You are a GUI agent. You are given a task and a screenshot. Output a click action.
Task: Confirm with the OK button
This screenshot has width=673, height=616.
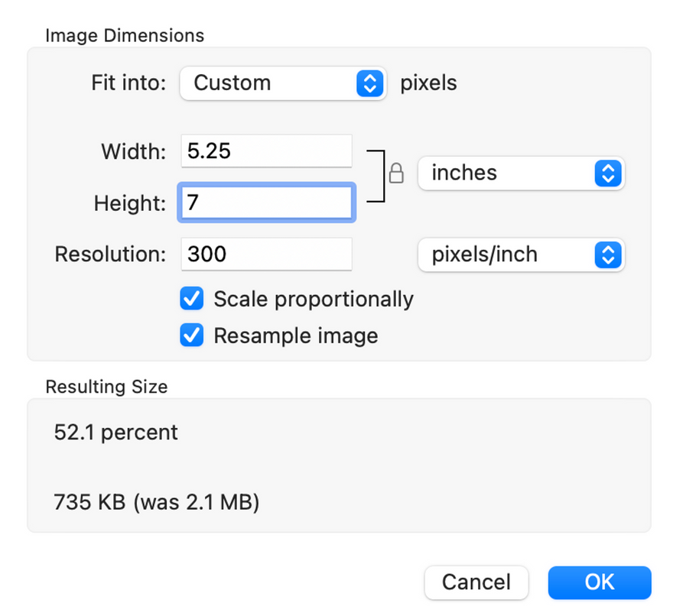[x=599, y=582]
